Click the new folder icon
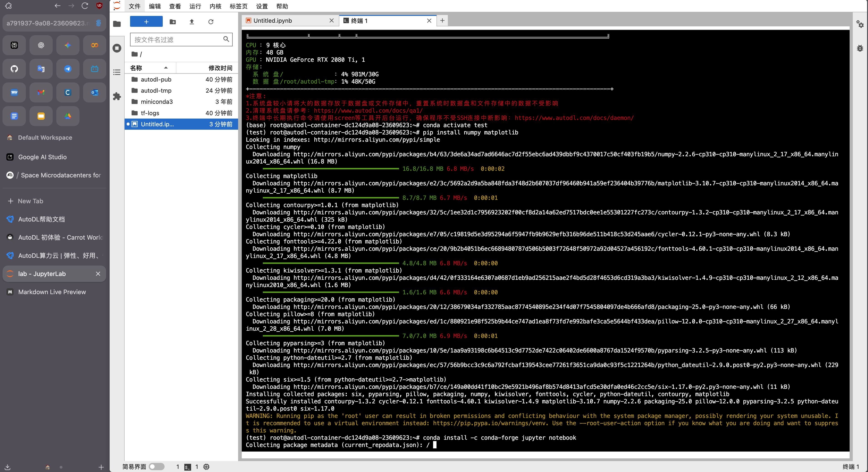 click(173, 22)
